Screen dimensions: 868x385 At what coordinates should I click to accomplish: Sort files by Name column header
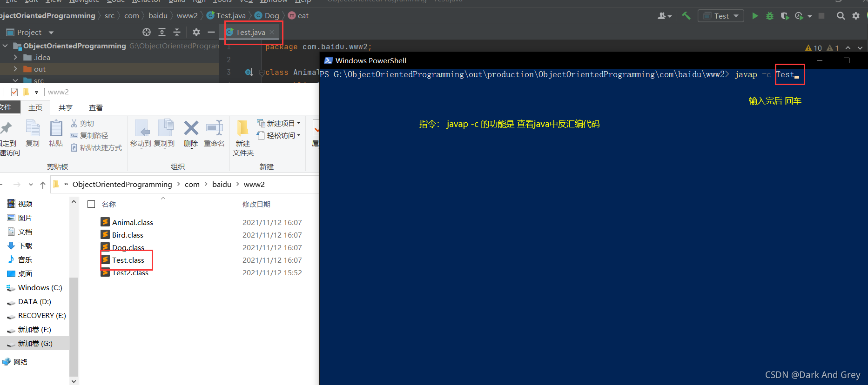109,204
